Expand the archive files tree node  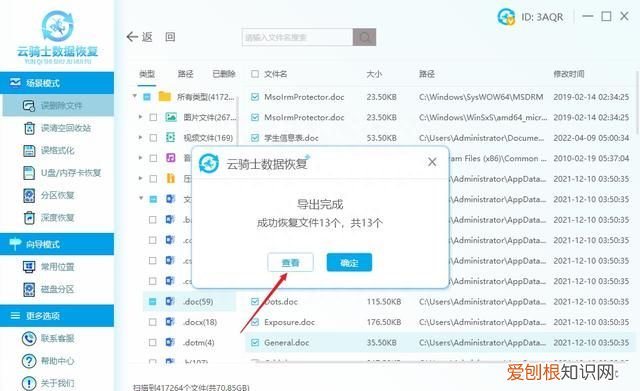tap(140, 178)
